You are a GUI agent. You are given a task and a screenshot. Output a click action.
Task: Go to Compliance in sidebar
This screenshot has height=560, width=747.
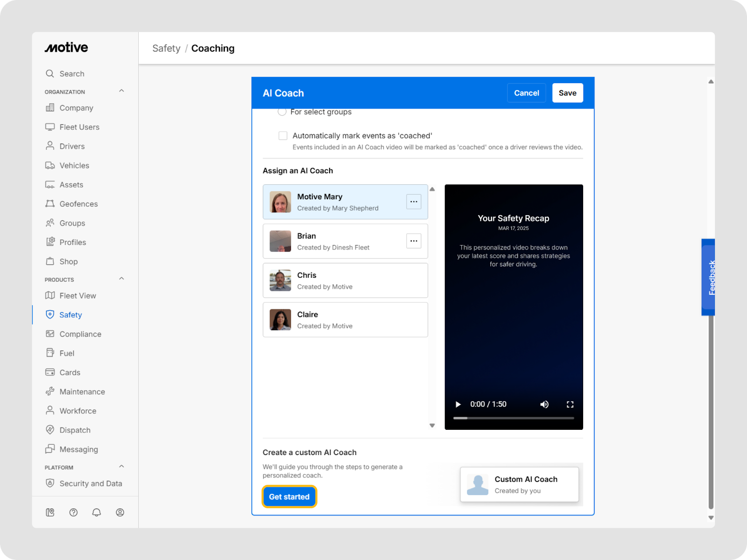[80, 334]
